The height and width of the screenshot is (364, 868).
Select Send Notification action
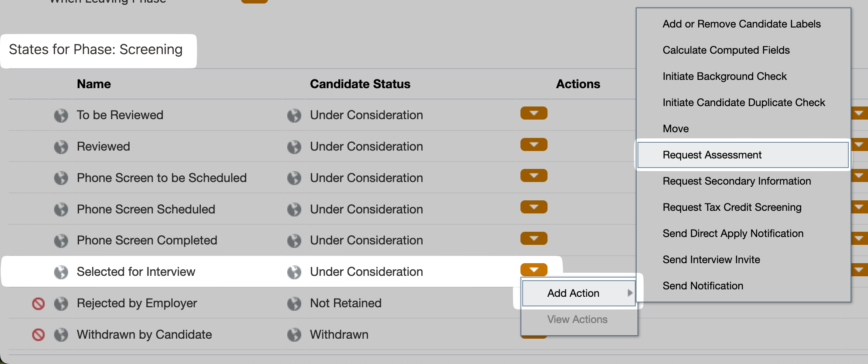(x=703, y=286)
